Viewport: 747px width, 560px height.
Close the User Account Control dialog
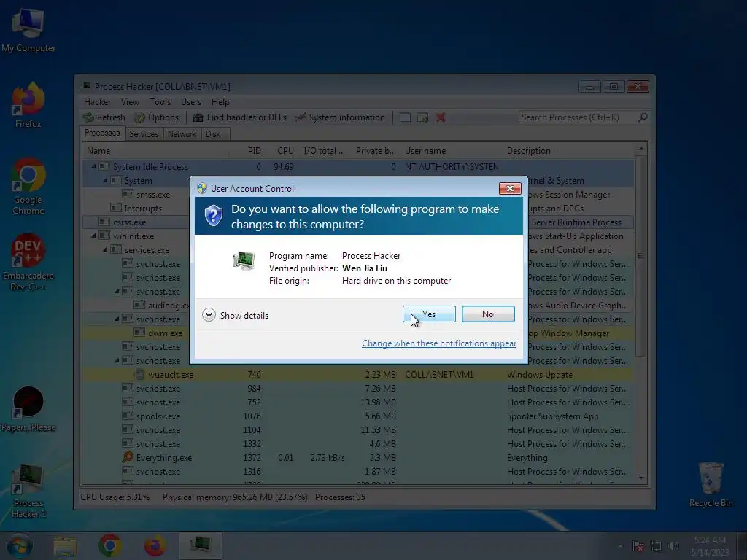pyautogui.click(x=510, y=189)
